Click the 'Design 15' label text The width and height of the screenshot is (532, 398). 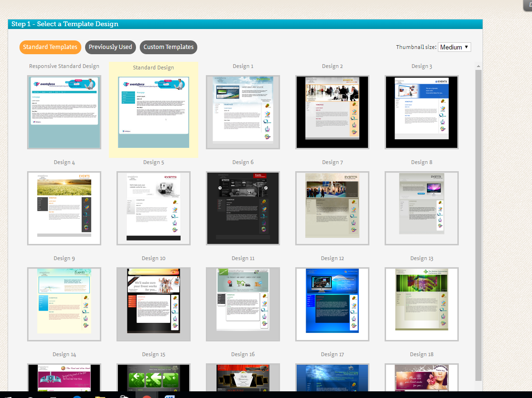tap(154, 355)
